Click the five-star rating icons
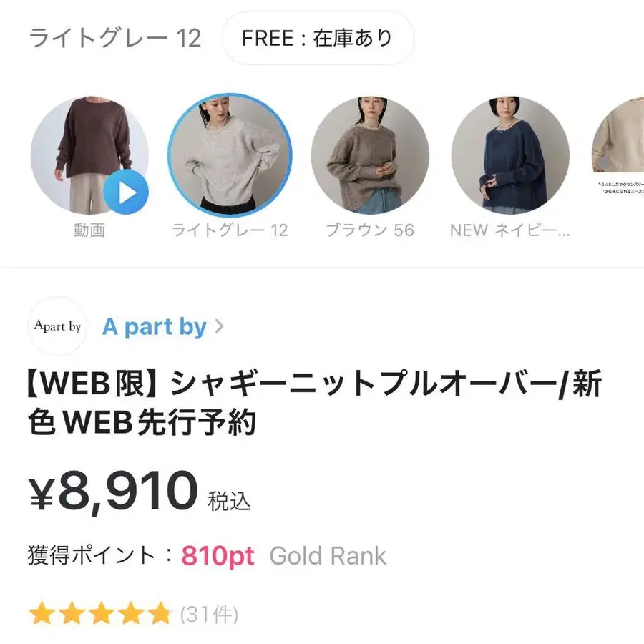This screenshot has width=644, height=644. (99, 614)
